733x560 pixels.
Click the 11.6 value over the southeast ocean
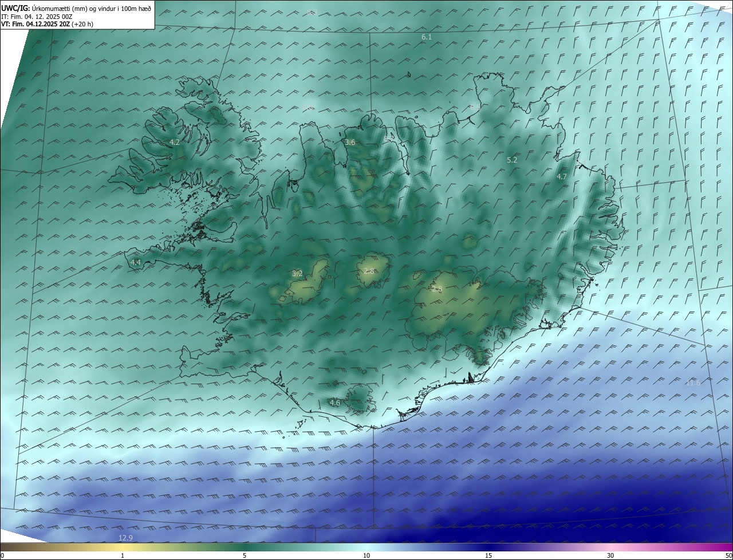point(693,382)
